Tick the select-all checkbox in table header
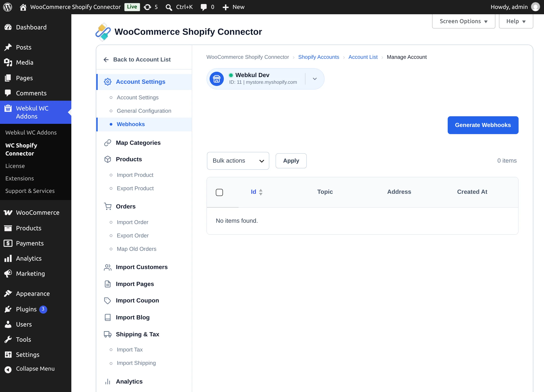The image size is (544, 392). [x=219, y=192]
